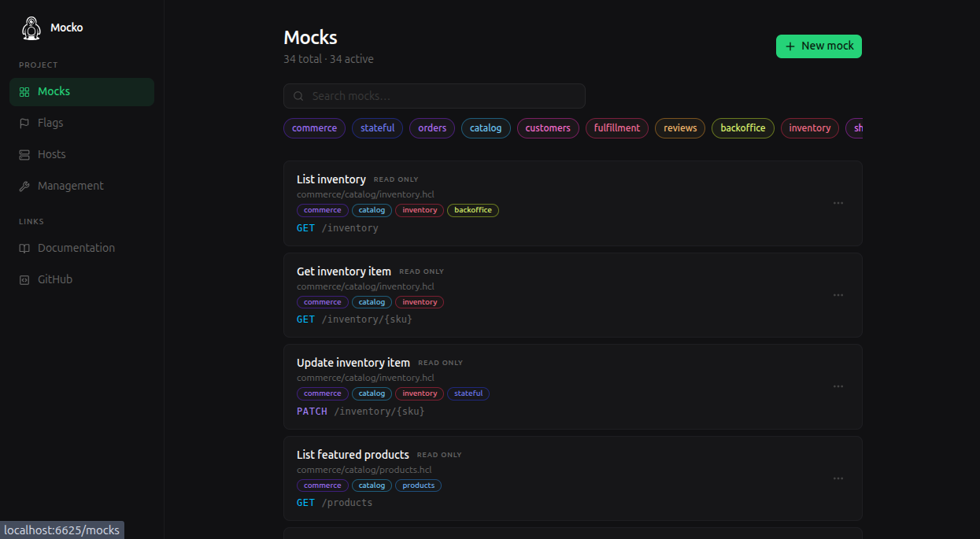Click the inventory tag on Get inventory item card

pyautogui.click(x=420, y=302)
